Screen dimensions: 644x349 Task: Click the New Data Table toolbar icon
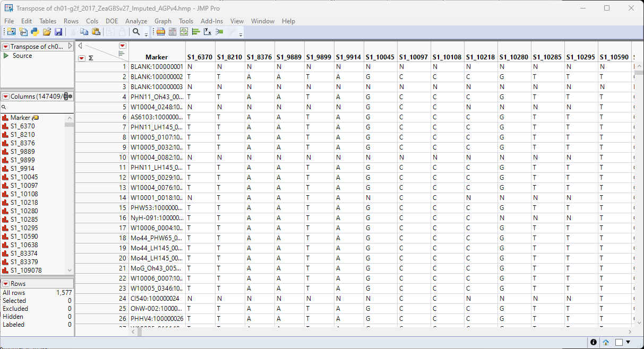(11, 32)
